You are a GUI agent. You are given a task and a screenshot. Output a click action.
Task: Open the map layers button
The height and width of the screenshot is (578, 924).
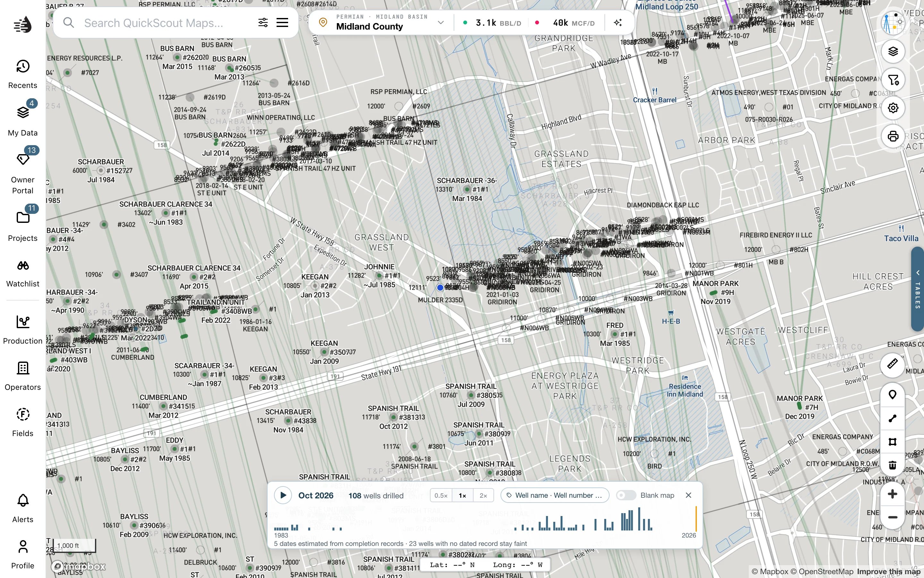tap(893, 51)
